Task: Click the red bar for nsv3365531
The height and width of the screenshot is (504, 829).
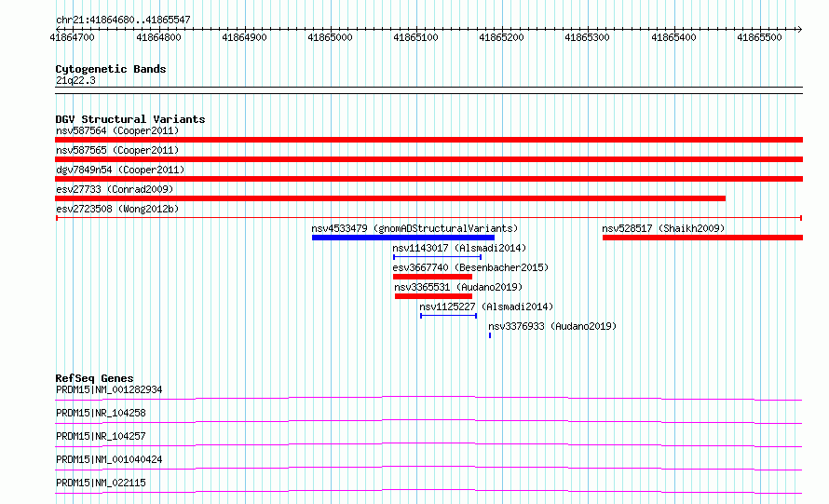Action: (433, 296)
